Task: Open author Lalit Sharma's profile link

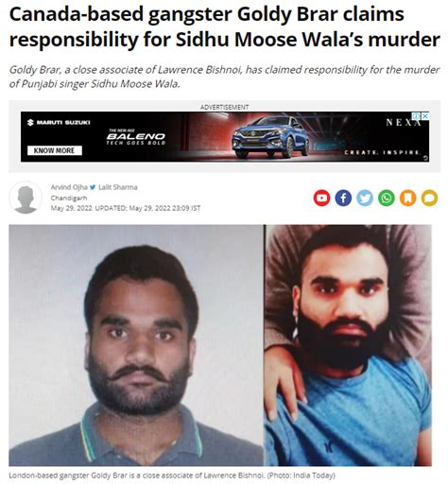Action: (118, 187)
